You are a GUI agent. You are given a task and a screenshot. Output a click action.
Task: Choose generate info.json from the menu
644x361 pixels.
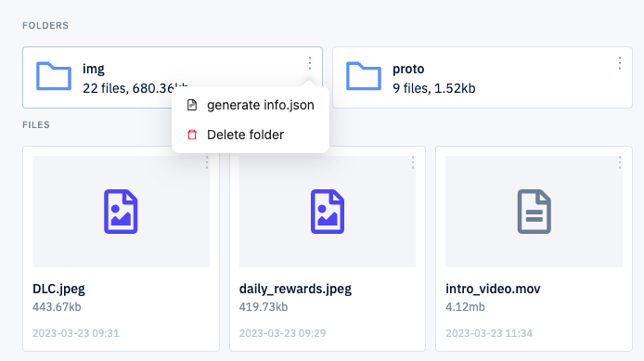[x=251, y=105]
